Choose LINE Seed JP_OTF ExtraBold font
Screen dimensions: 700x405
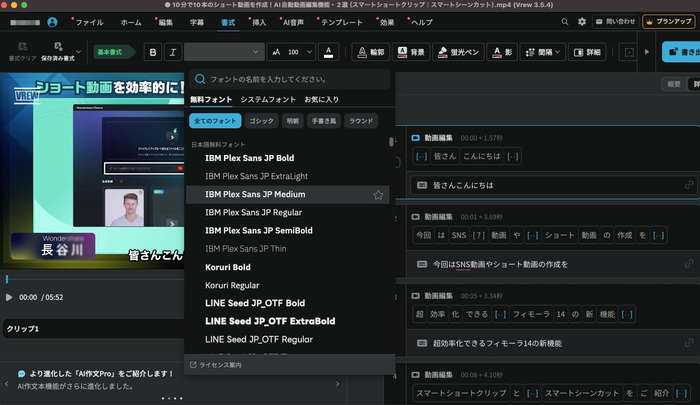[x=288, y=321]
